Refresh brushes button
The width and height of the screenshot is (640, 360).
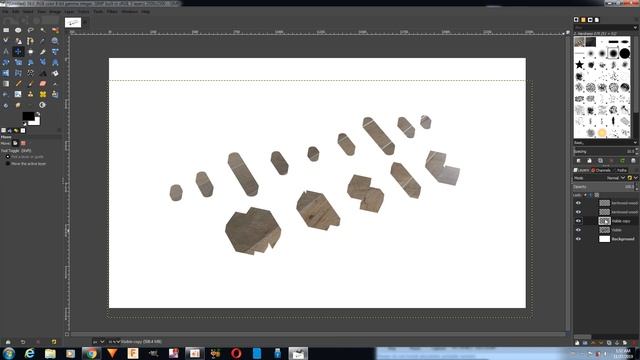622,161
